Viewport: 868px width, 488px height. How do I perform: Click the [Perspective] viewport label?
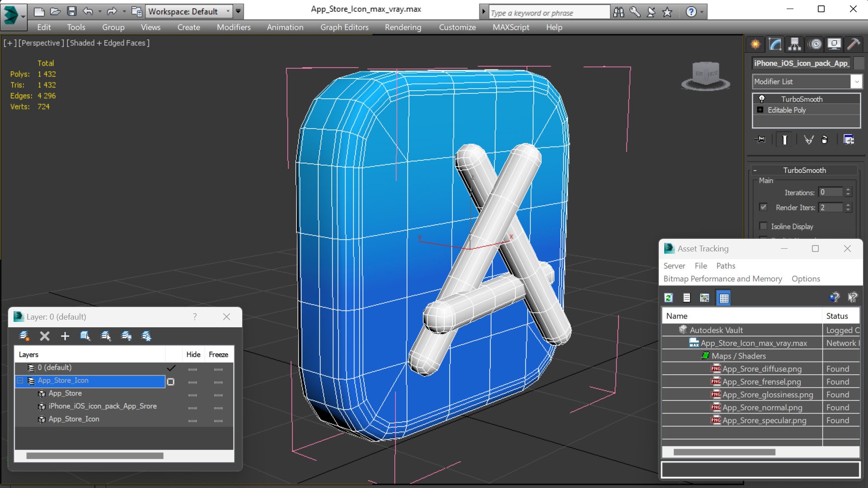(40, 43)
